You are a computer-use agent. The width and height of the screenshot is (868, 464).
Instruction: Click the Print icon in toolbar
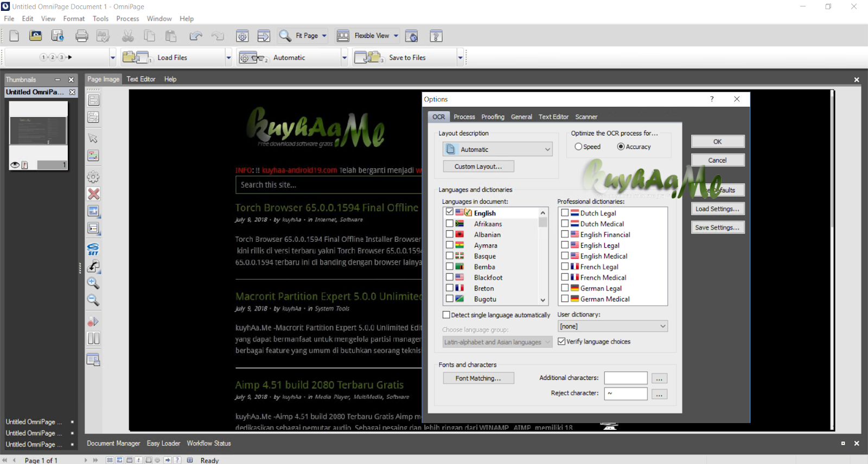click(x=82, y=36)
